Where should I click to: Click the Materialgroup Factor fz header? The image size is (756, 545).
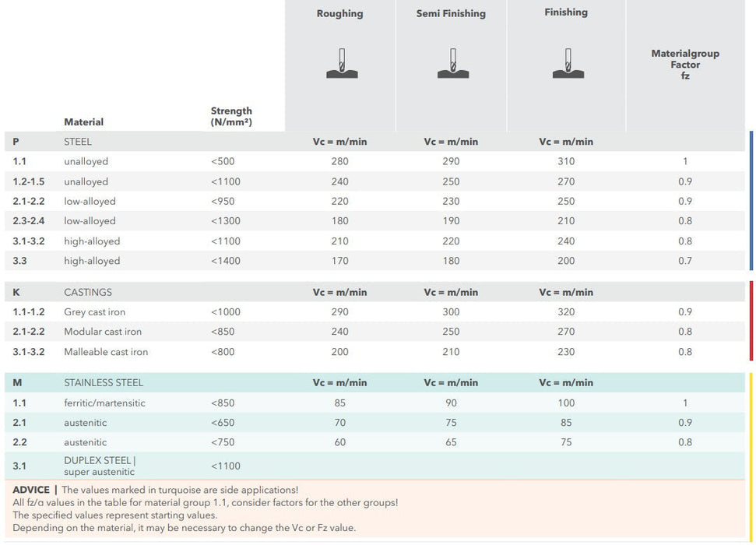685,65
